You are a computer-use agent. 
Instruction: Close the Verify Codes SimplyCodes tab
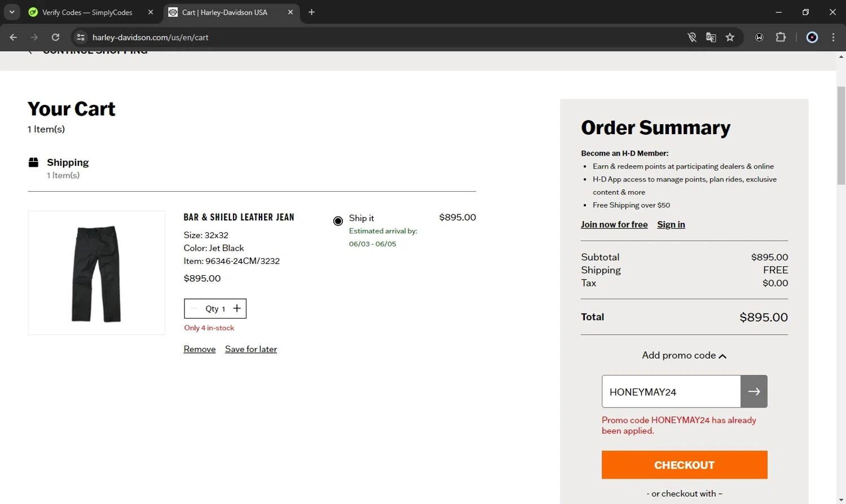click(x=151, y=12)
